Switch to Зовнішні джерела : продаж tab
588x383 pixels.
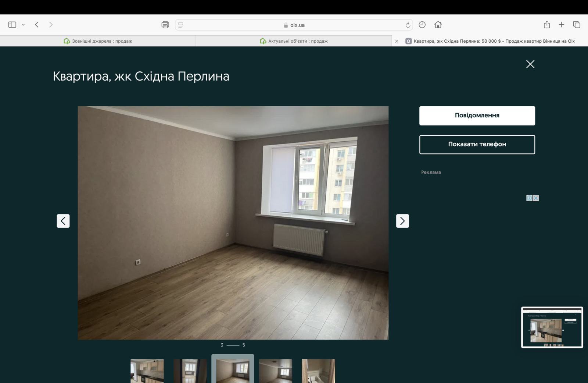(98, 41)
